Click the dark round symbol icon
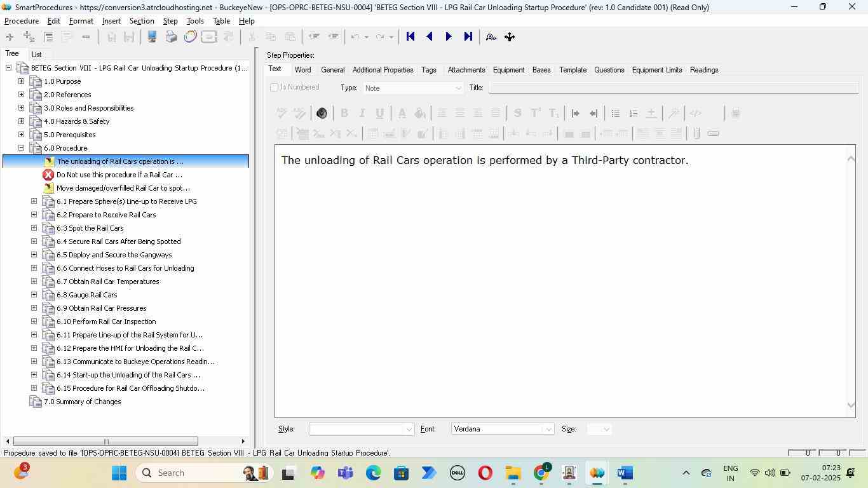 (322, 113)
